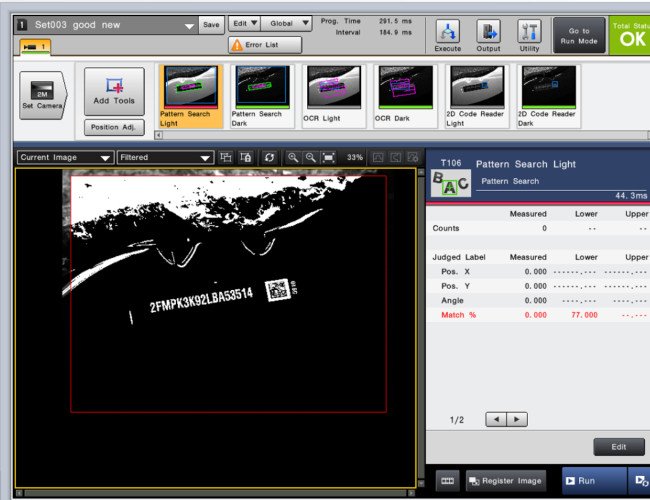Open the Current Image dropdown
This screenshot has height=500, width=650.
click(x=65, y=158)
